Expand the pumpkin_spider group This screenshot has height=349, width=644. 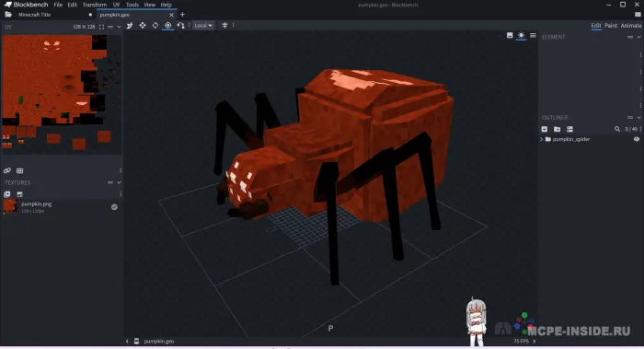(541, 139)
